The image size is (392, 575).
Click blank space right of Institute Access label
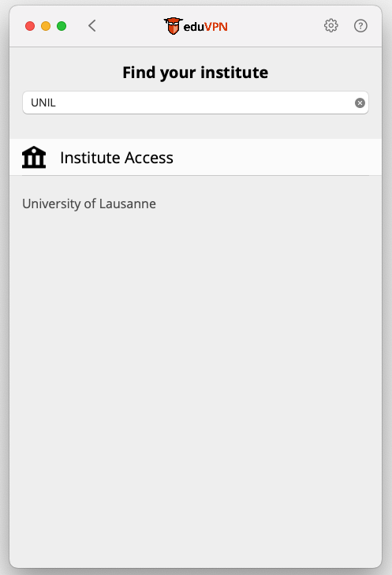275,158
